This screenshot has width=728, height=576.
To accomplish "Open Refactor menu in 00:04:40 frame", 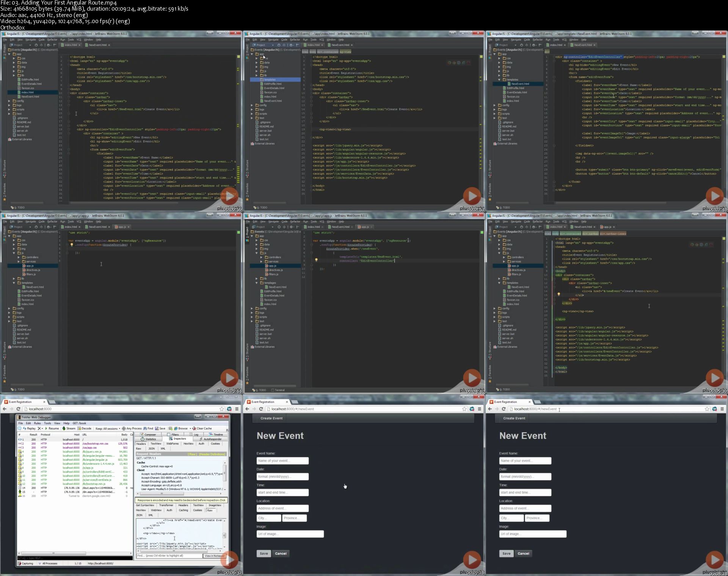I will point(295,222).
